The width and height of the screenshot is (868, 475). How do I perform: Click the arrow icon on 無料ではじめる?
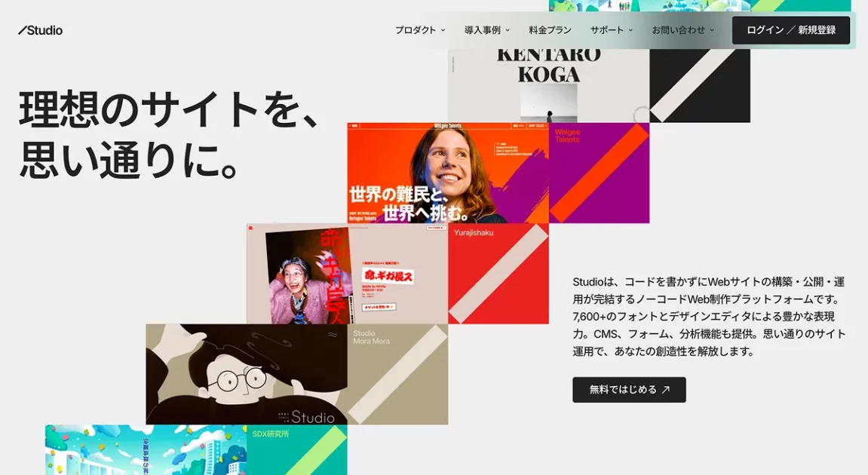pyautogui.click(x=665, y=390)
